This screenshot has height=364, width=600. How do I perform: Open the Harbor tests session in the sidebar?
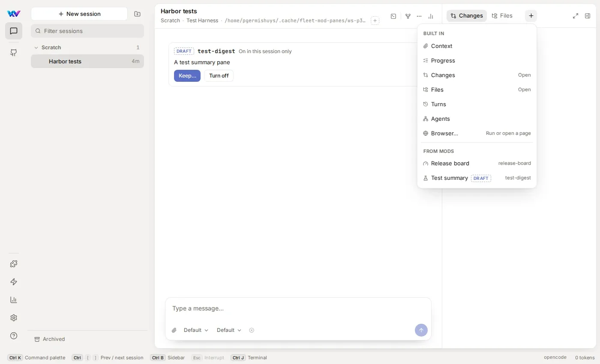point(87,61)
